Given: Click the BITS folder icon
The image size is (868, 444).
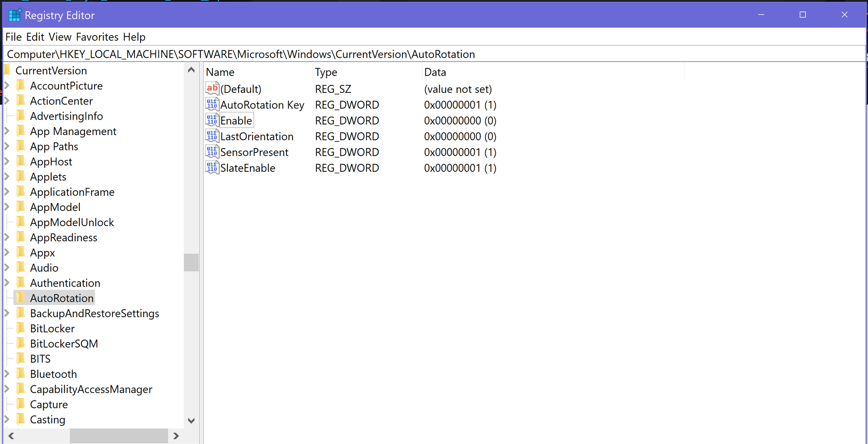Looking at the screenshot, I should 20,358.
